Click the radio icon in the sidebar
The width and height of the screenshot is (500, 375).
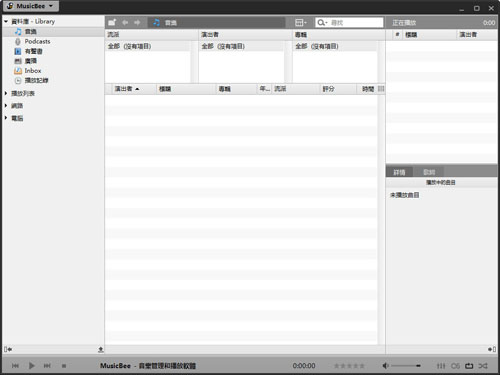tap(18, 61)
